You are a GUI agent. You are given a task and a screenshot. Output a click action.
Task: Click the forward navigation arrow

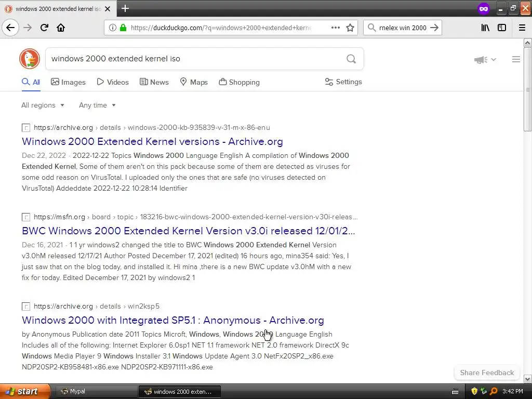point(28,28)
